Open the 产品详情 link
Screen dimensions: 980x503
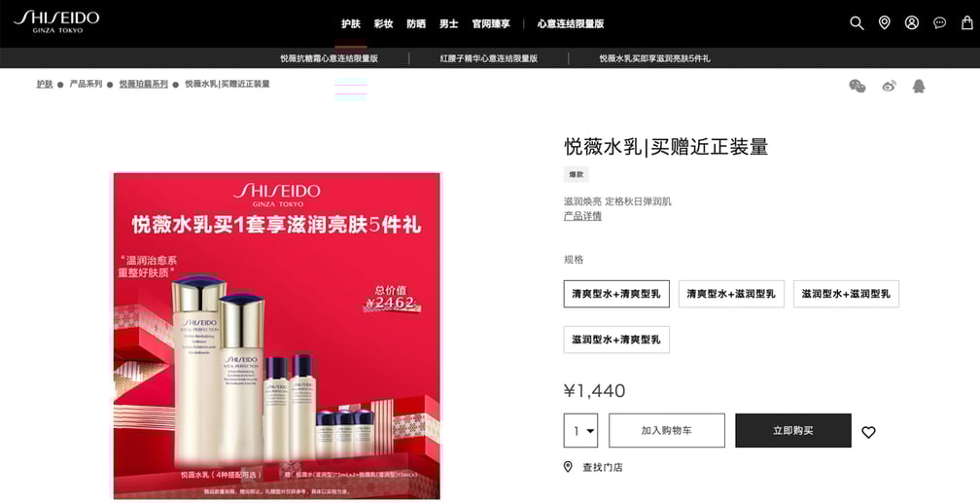tap(582, 216)
